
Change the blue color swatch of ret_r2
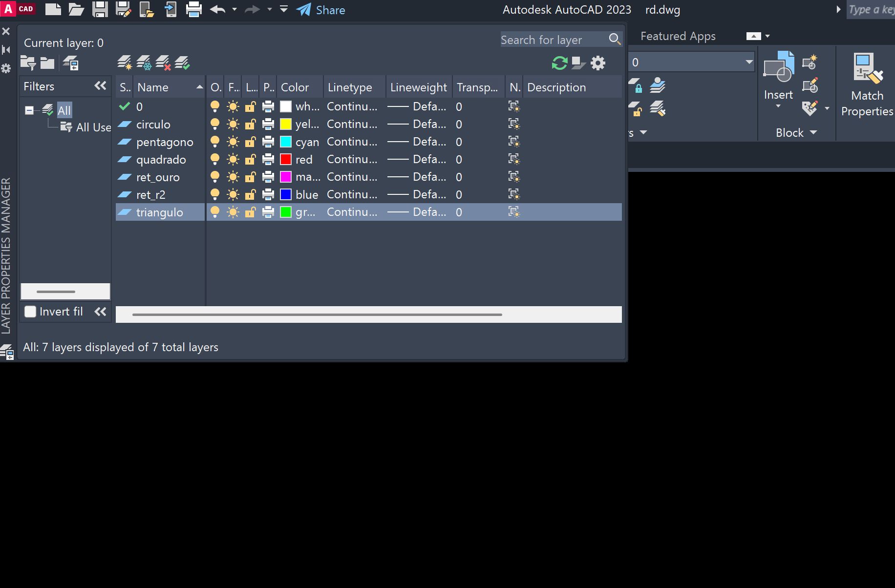286,194
